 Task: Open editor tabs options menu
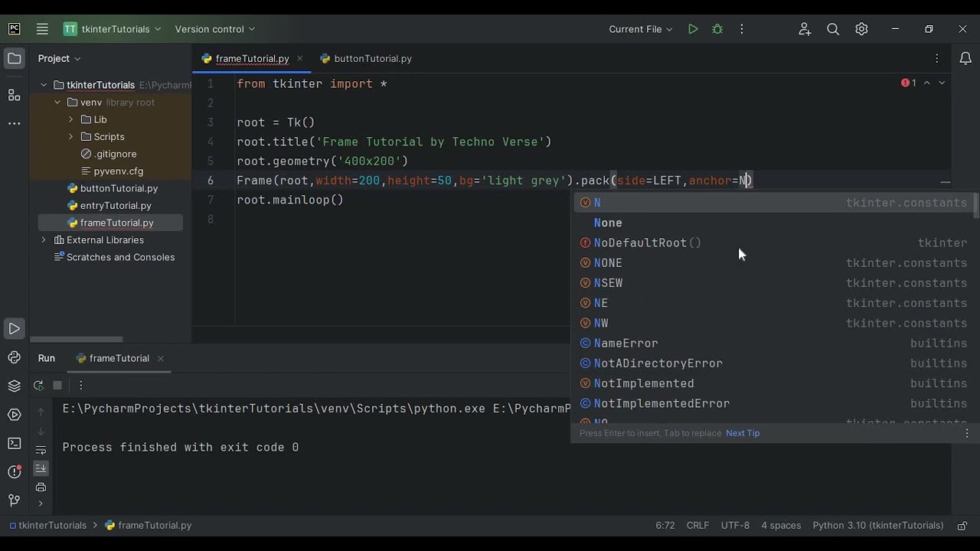pos(936,58)
